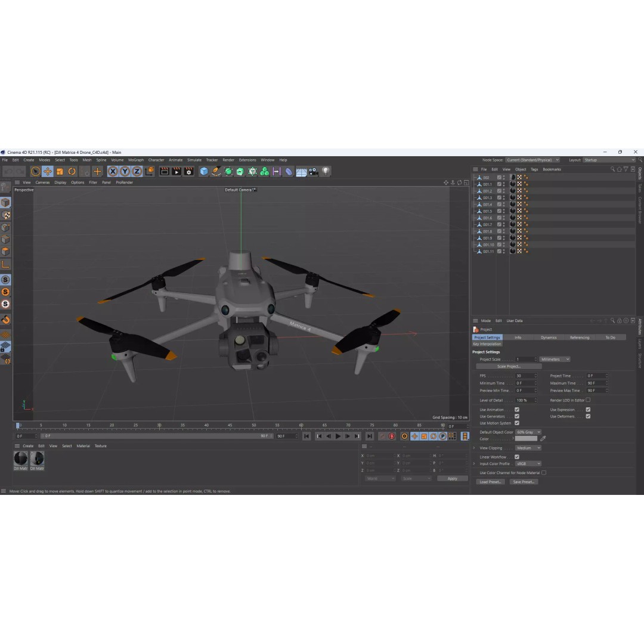
Task: Switch the coordinate system icon
Action: 150,171
